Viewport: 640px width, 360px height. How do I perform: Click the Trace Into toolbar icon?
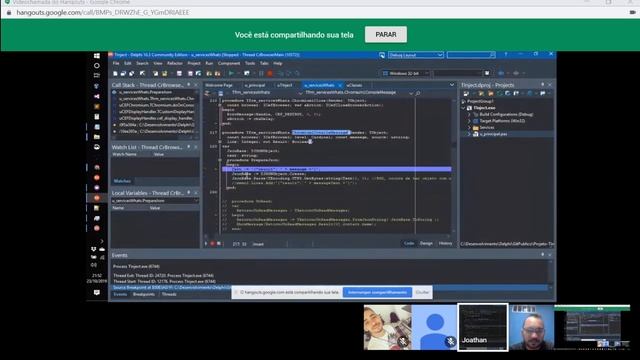pos(281,73)
